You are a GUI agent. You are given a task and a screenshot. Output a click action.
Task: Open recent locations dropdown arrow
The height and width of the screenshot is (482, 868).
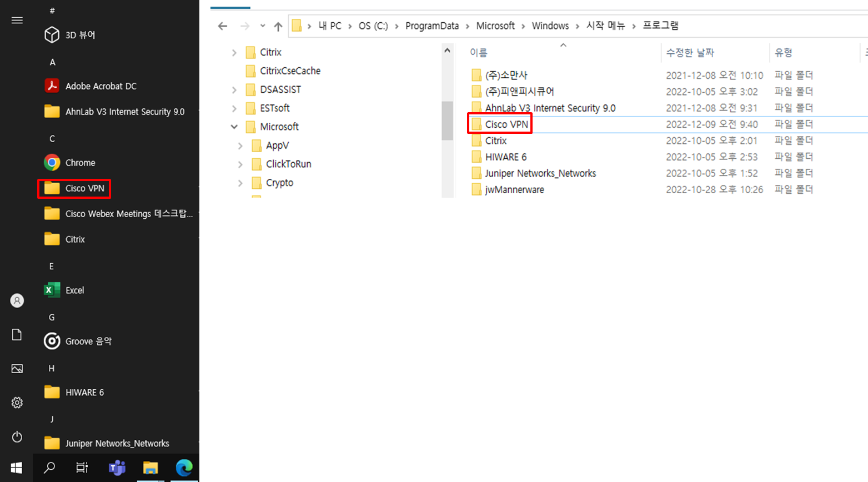(263, 26)
